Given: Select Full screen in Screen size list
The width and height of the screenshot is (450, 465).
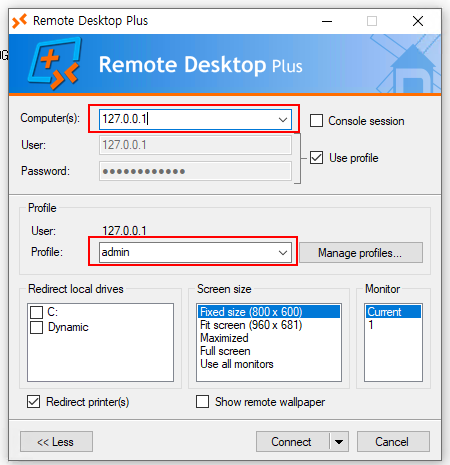Looking at the screenshot, I should point(225,351).
